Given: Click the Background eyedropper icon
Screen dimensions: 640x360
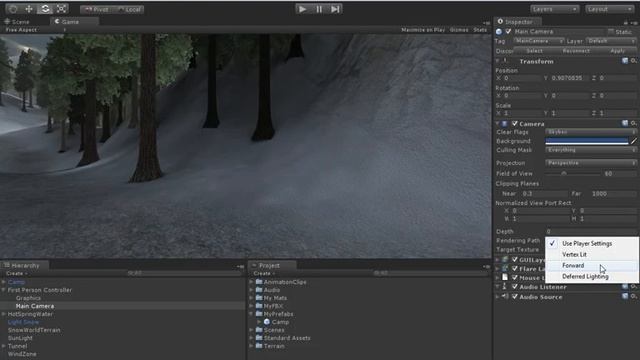Looking at the screenshot, I should [633, 141].
